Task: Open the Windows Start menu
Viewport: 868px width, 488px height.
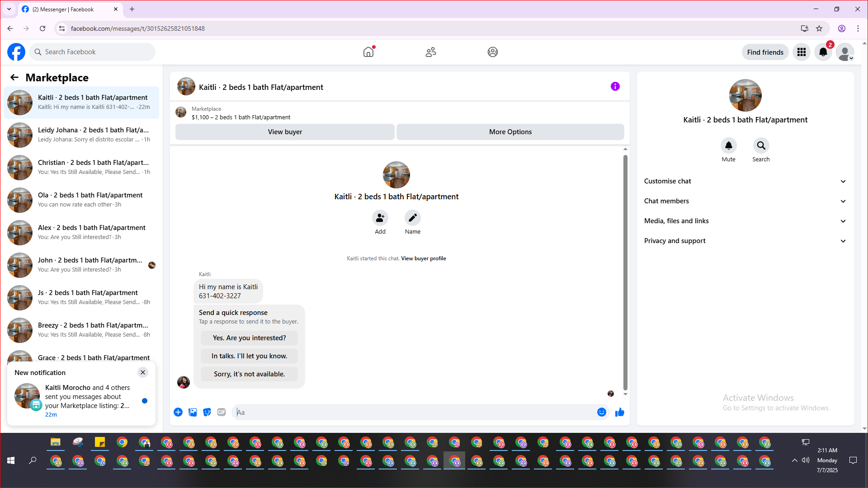Action: [x=11, y=460]
